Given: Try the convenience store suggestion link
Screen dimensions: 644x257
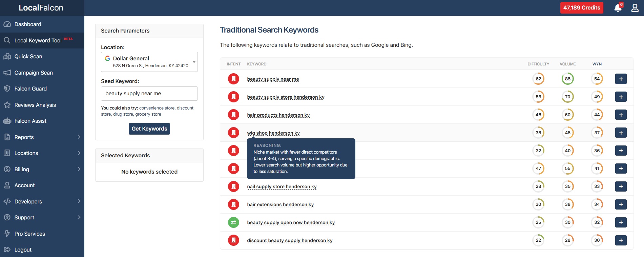Looking at the screenshot, I should click(x=157, y=108).
